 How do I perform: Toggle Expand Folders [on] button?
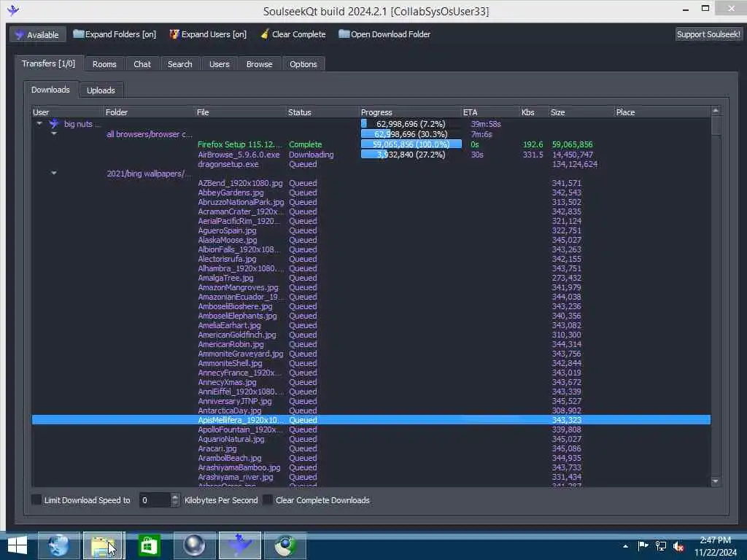[115, 34]
